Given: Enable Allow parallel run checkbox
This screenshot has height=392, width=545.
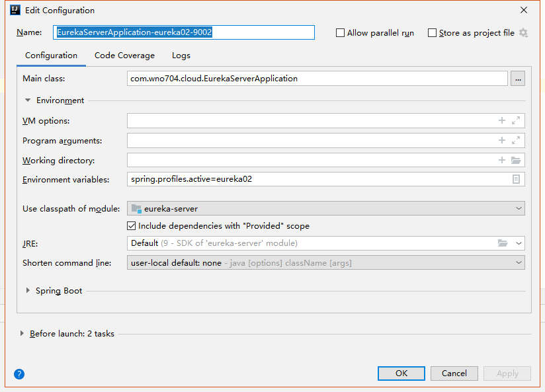Looking at the screenshot, I should [x=341, y=33].
